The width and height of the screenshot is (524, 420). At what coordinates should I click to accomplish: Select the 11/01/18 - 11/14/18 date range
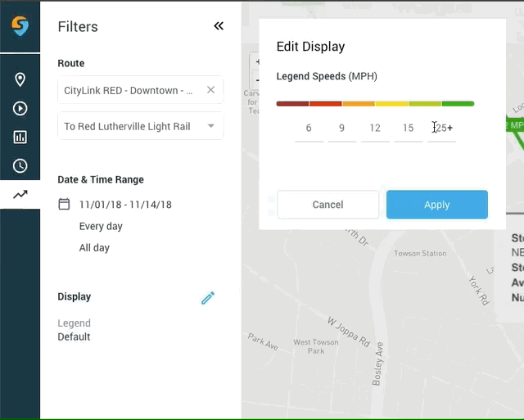click(x=125, y=204)
